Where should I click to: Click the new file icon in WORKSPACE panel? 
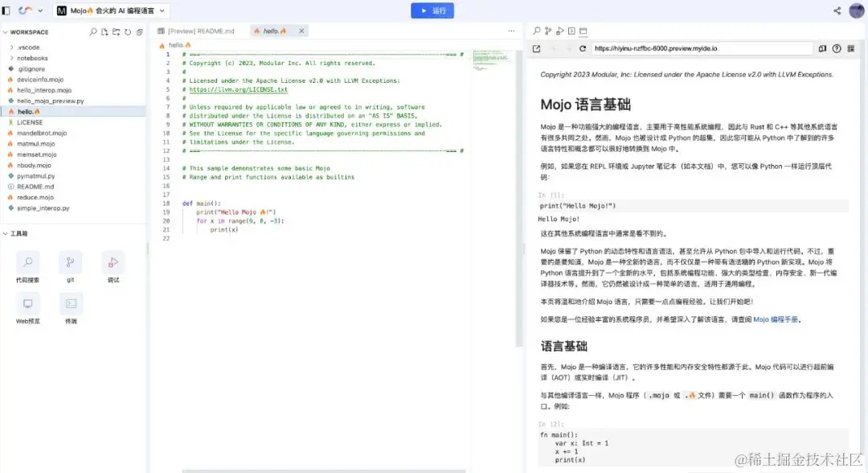click(x=105, y=31)
